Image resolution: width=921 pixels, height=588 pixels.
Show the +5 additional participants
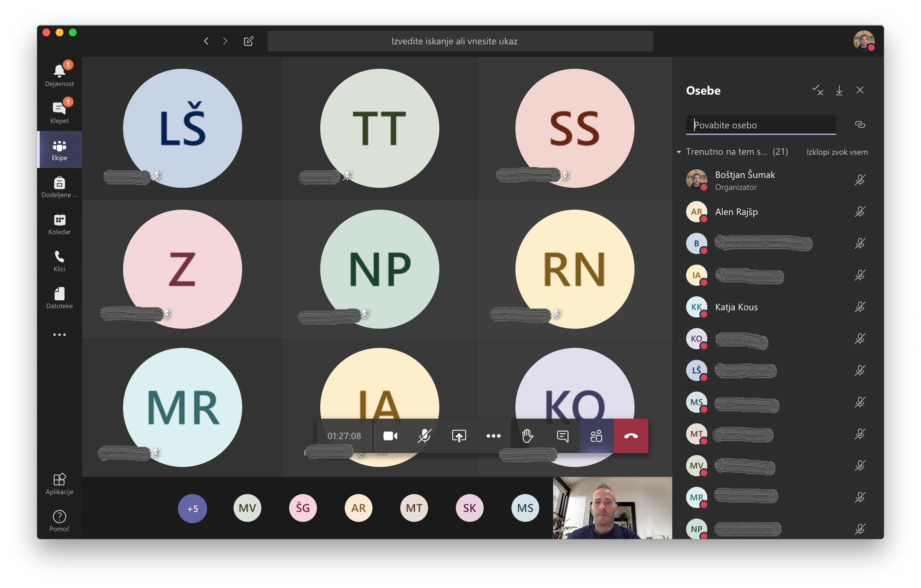click(x=192, y=508)
